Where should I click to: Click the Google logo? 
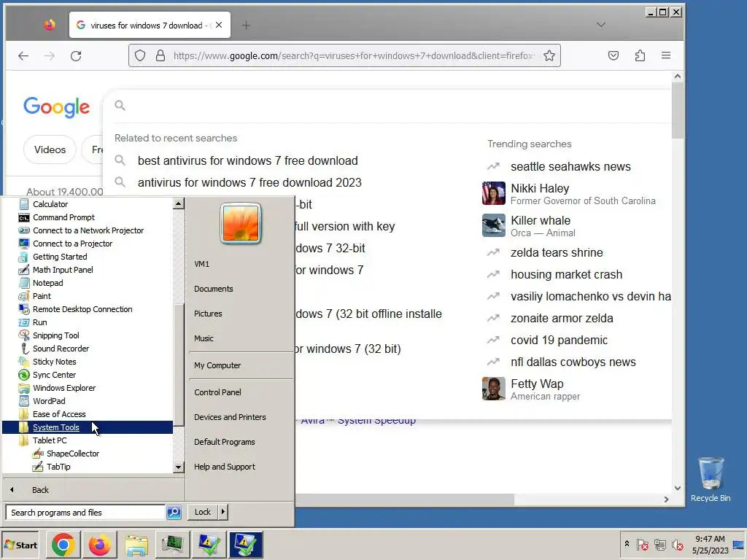pos(57,106)
